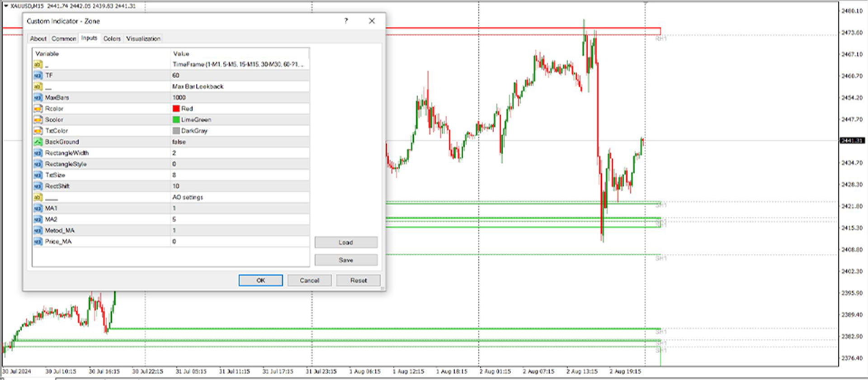Click the 2473.60 price axis label
Viewport: 868px width, 380px height.
coord(852,33)
